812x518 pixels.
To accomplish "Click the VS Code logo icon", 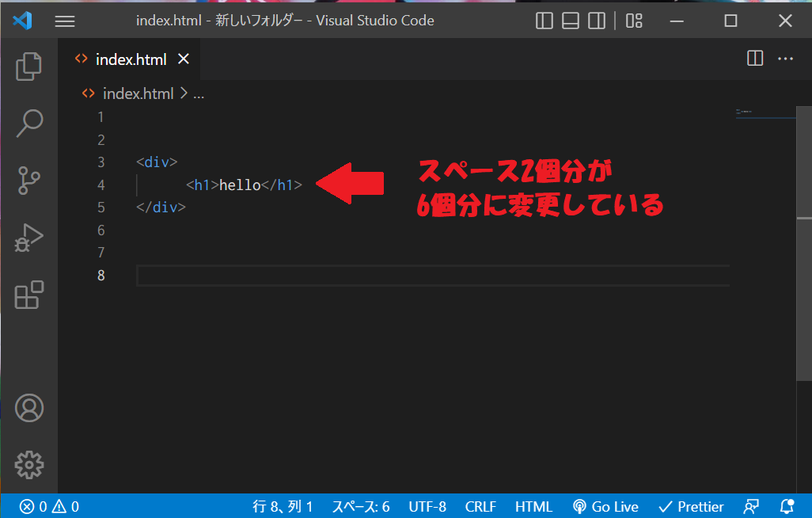I will [23, 21].
